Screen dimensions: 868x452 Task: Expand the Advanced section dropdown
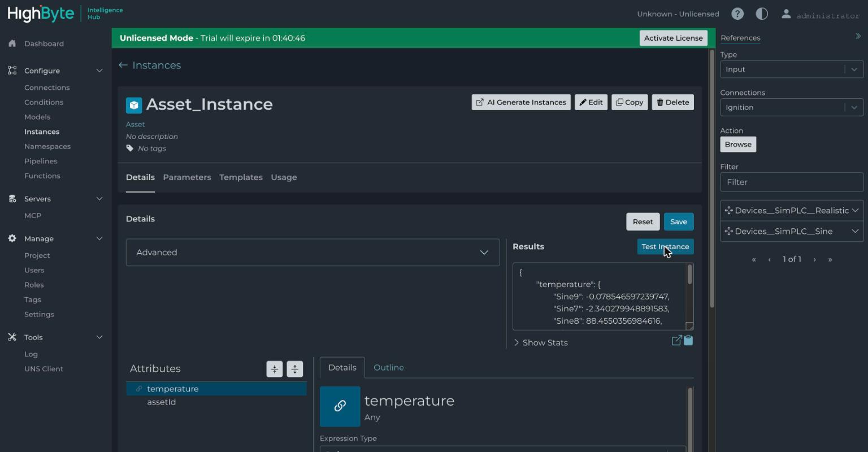click(x=313, y=253)
